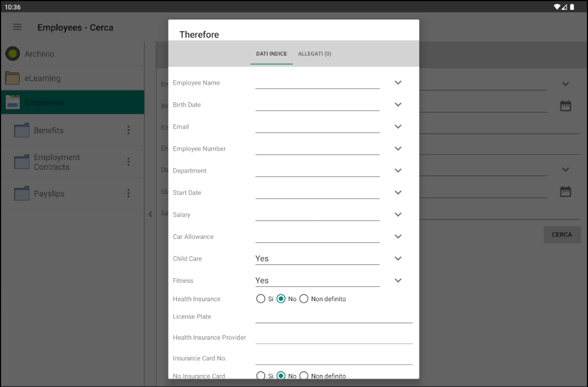Screen dimensions: 588x387
Task: Open the navigation drawer menu
Action: (x=17, y=27)
